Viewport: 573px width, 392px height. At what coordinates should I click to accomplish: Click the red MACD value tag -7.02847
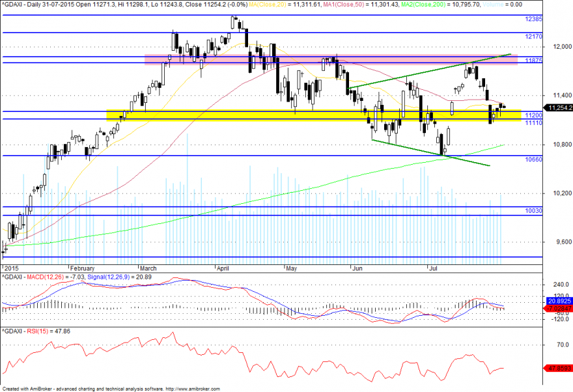tap(559, 309)
